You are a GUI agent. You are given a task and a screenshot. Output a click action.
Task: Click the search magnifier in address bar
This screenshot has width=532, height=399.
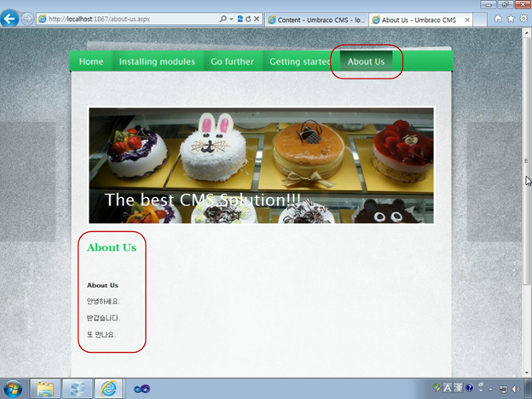tap(223, 19)
